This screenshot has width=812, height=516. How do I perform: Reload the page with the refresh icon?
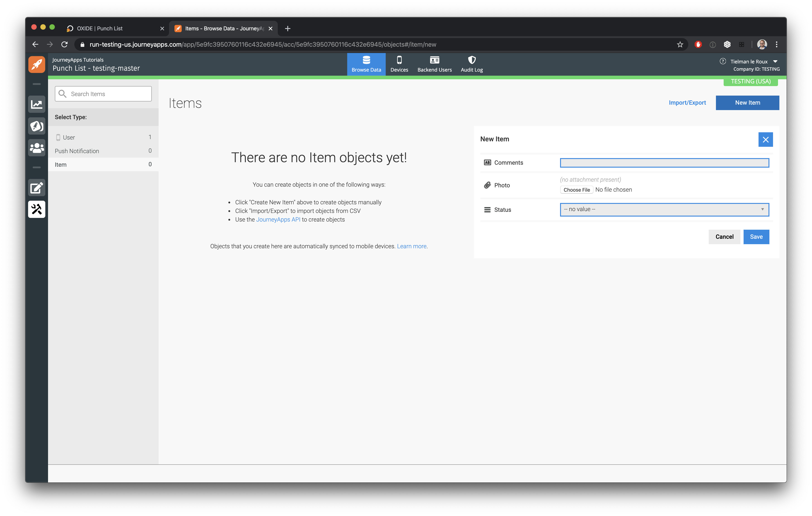[x=64, y=44]
